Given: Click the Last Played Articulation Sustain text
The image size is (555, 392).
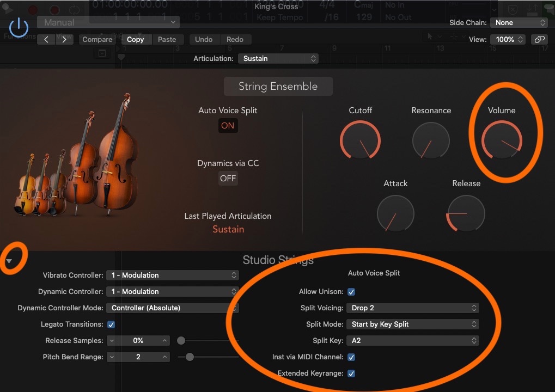Looking at the screenshot, I should coord(228,229).
